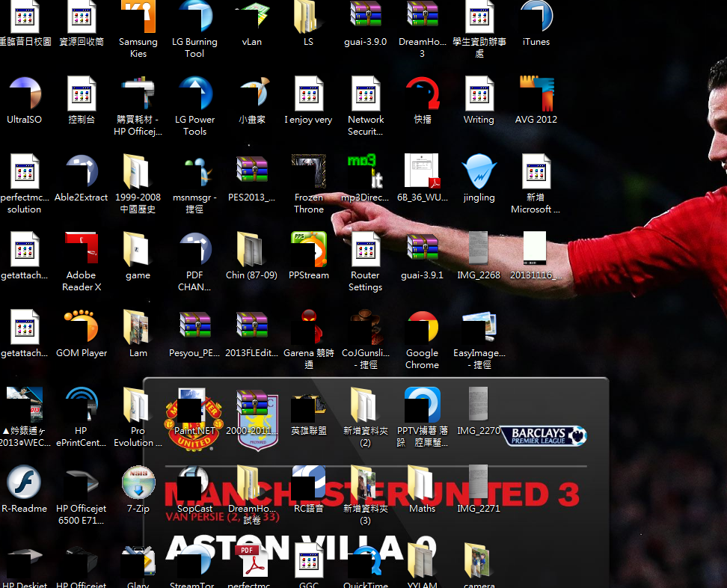Launch PPStream player
727x588 pixels.
point(308,249)
